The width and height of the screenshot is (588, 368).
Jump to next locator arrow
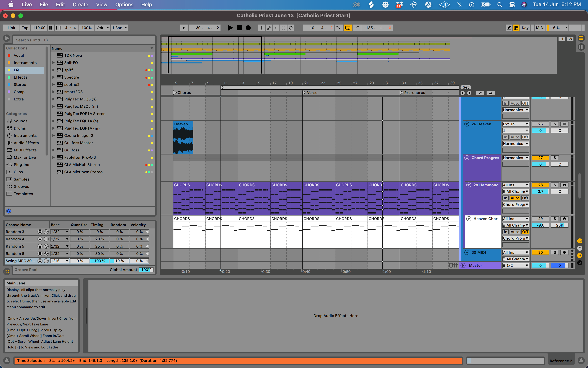[x=469, y=93]
